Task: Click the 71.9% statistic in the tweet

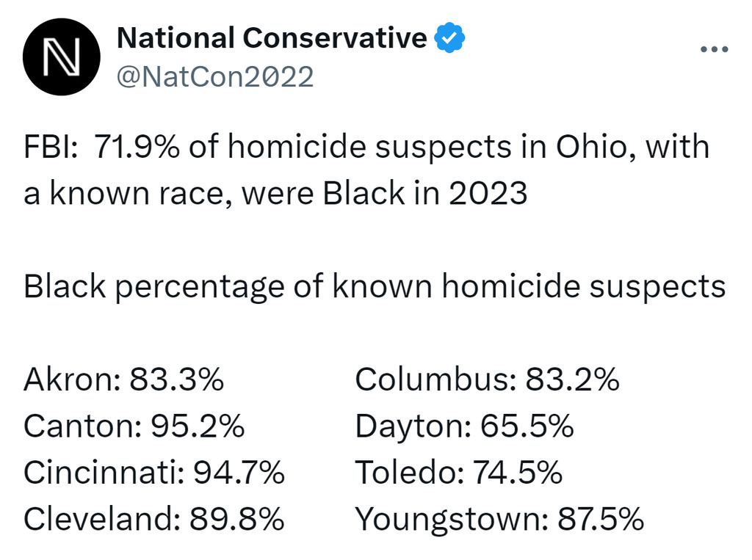Action: pos(136,147)
